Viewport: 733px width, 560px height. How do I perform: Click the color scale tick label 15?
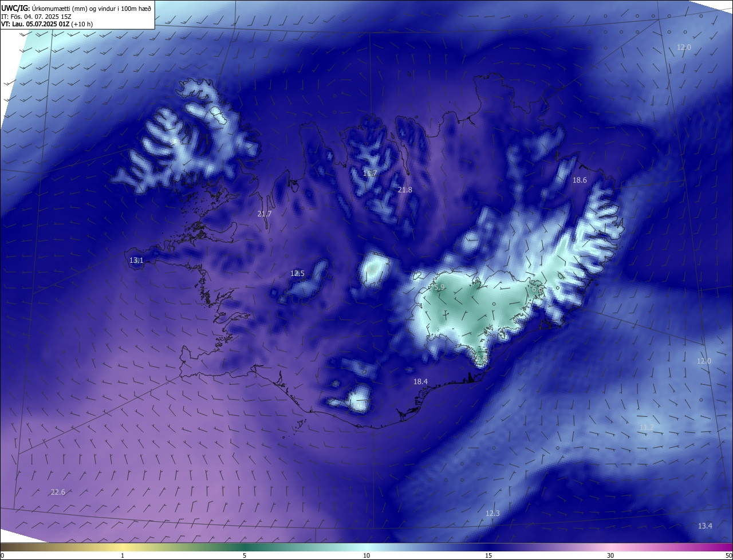[x=488, y=555]
